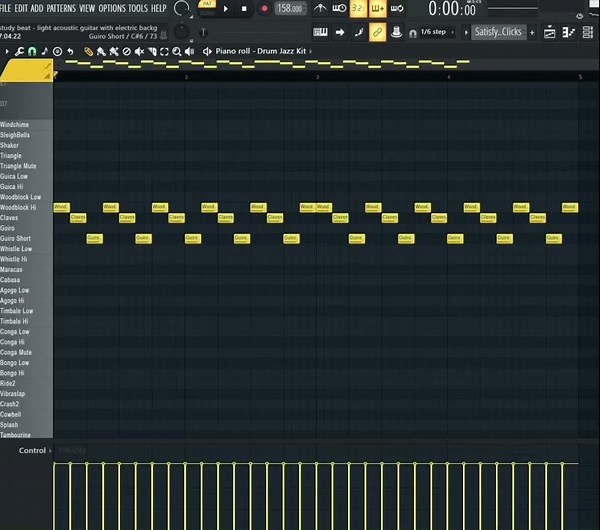Select the Playback scrub speaker tool

point(189,51)
